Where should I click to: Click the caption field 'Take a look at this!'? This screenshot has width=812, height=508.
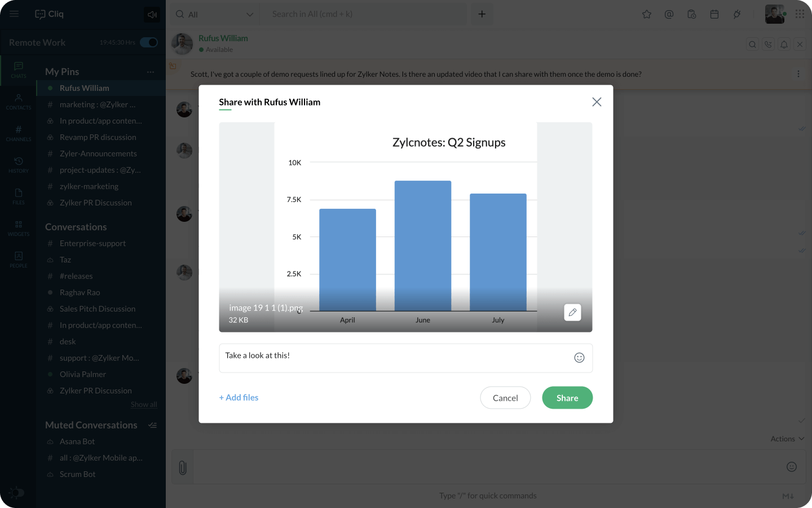[x=406, y=358]
